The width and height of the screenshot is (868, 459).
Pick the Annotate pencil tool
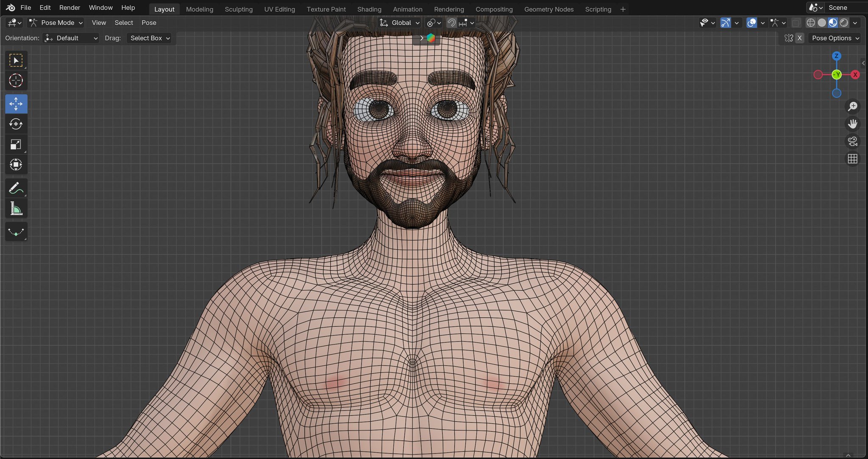(x=16, y=188)
